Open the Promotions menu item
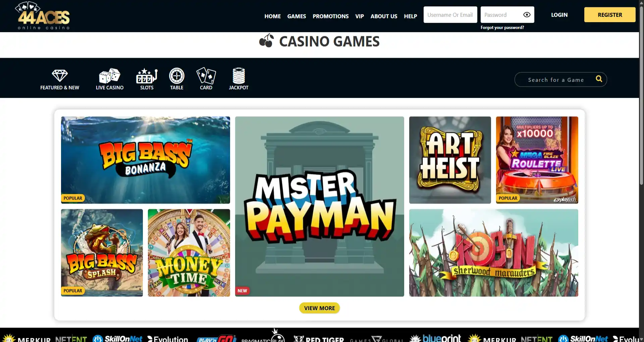 click(x=330, y=16)
